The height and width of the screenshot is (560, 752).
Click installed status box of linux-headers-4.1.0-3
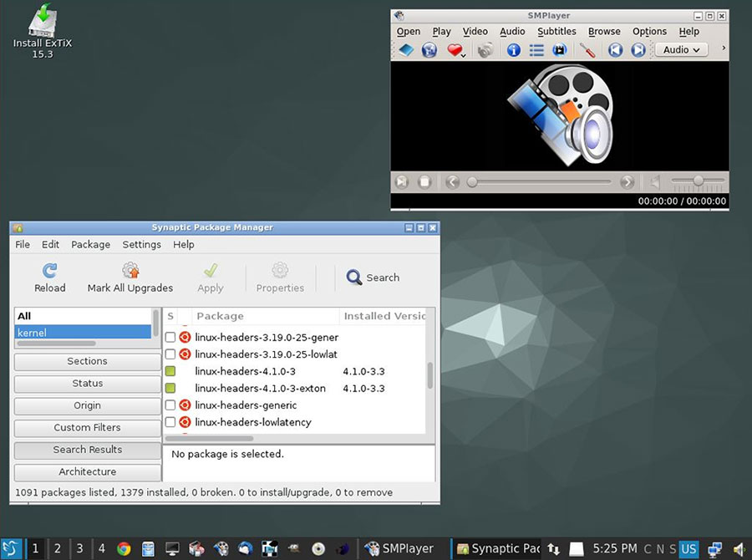click(170, 371)
